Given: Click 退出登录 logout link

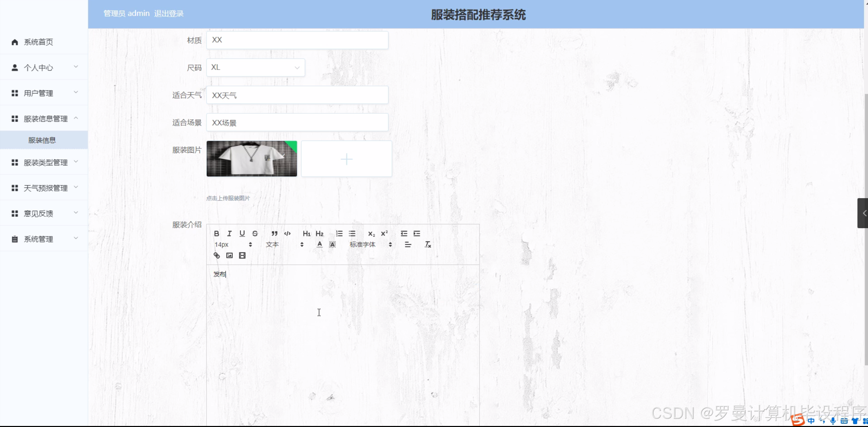Looking at the screenshot, I should coord(169,14).
